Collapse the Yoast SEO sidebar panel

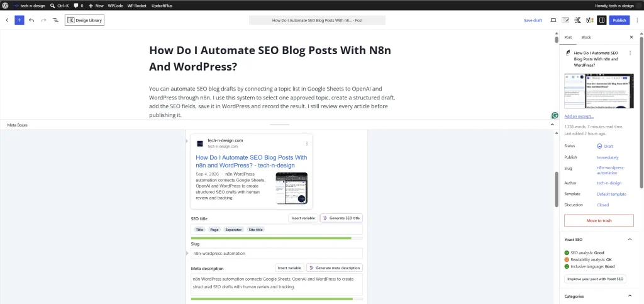tap(629, 240)
